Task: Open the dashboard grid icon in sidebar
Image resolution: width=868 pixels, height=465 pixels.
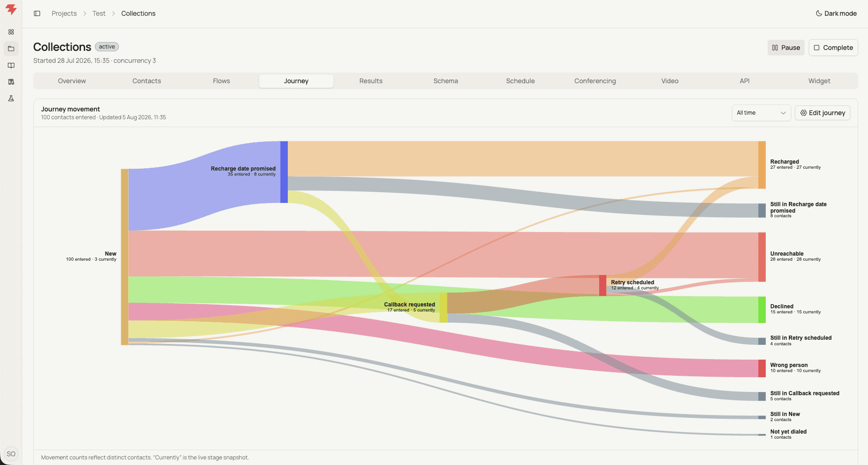Action: (11, 32)
